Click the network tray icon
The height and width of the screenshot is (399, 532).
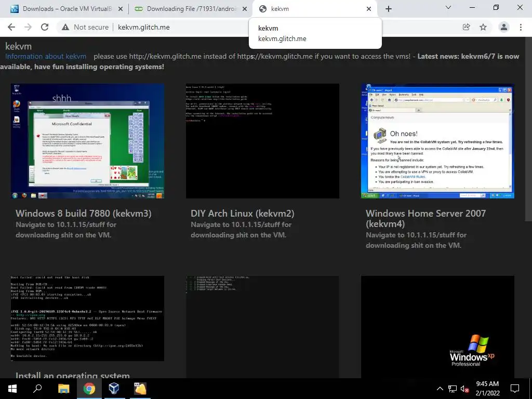click(453, 389)
